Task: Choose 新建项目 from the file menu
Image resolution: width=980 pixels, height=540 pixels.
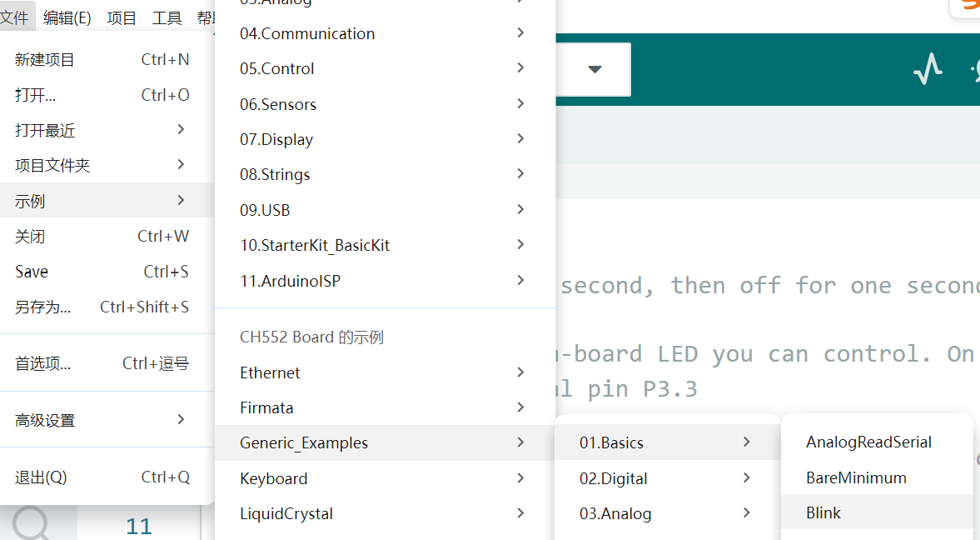Action: point(107,60)
